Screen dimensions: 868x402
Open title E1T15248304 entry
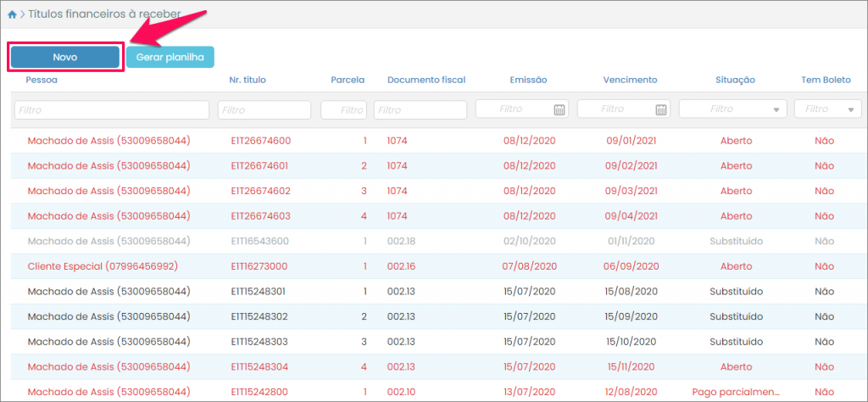[260, 367]
